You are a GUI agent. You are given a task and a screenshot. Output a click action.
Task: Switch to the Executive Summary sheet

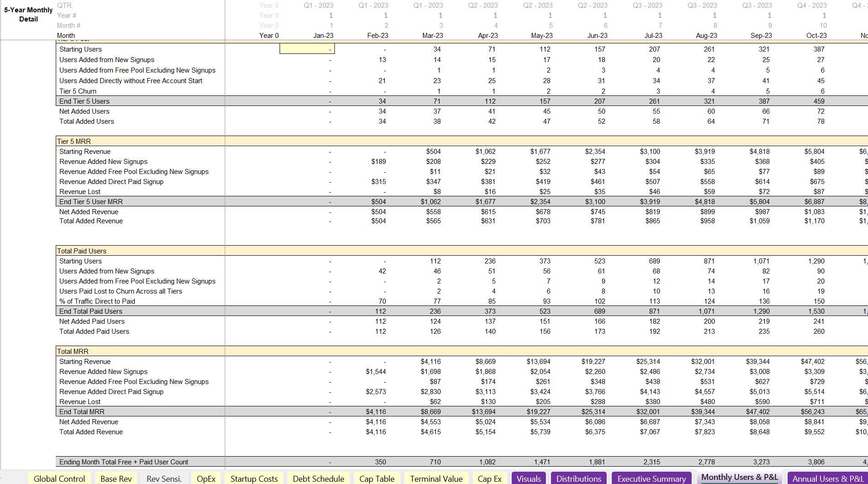pyautogui.click(x=651, y=479)
